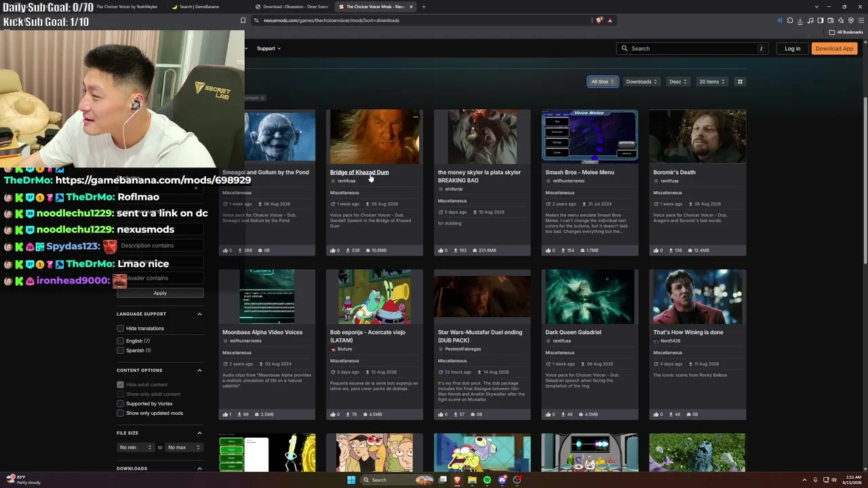Enable Show only updated mods checkbox
868x488 pixels.
(120, 413)
